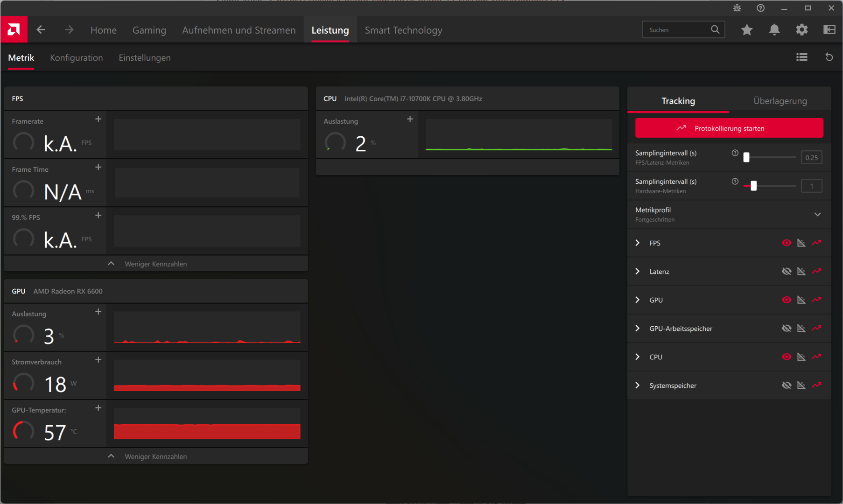Click Hardware-Metriken sampling interval slider handle

[x=753, y=186]
